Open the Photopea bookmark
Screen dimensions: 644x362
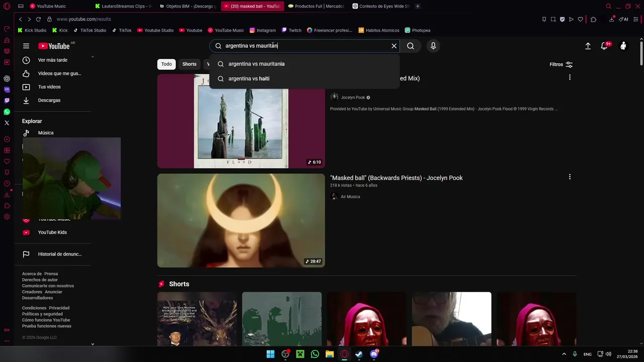(x=418, y=30)
